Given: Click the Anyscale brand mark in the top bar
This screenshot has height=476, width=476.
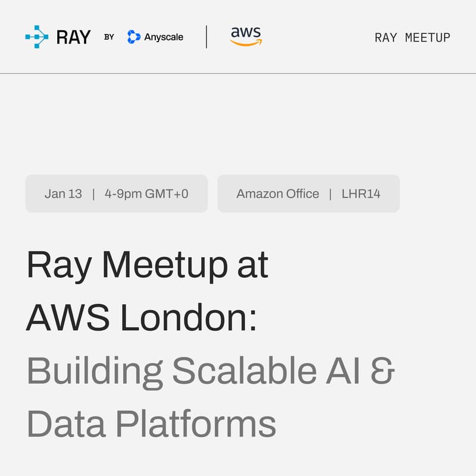Looking at the screenshot, I should tap(133, 37).
